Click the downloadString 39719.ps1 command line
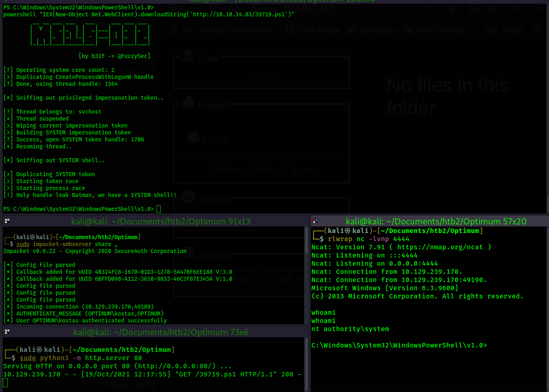The height and width of the screenshot is (392, 549). pos(149,14)
